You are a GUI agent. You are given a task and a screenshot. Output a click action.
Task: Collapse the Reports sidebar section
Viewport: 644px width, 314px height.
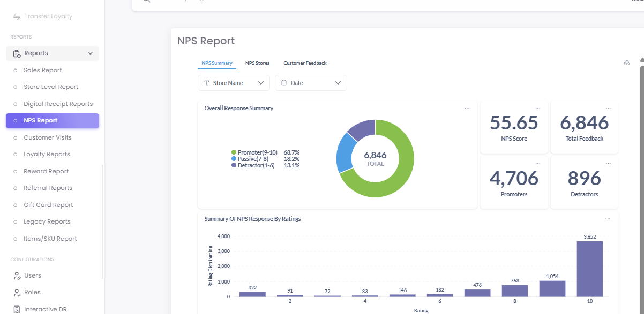(x=90, y=53)
